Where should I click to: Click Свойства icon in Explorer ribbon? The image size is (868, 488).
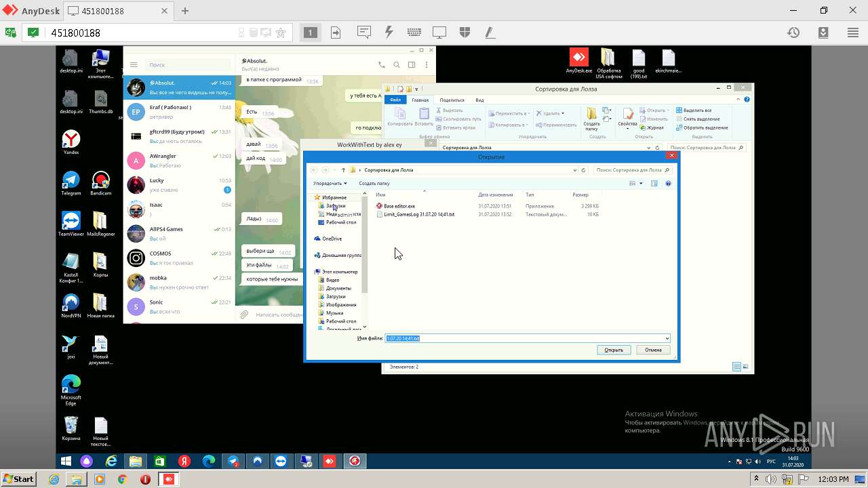point(628,117)
